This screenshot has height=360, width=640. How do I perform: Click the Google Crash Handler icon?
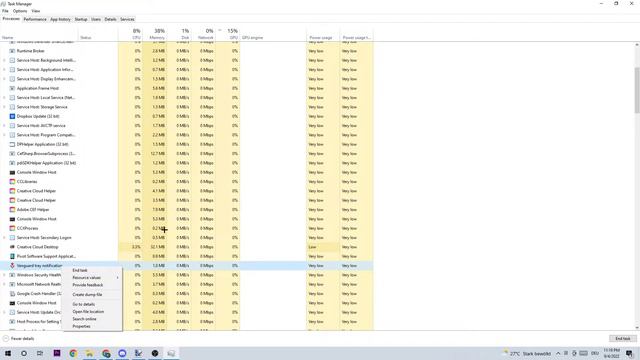click(12, 294)
